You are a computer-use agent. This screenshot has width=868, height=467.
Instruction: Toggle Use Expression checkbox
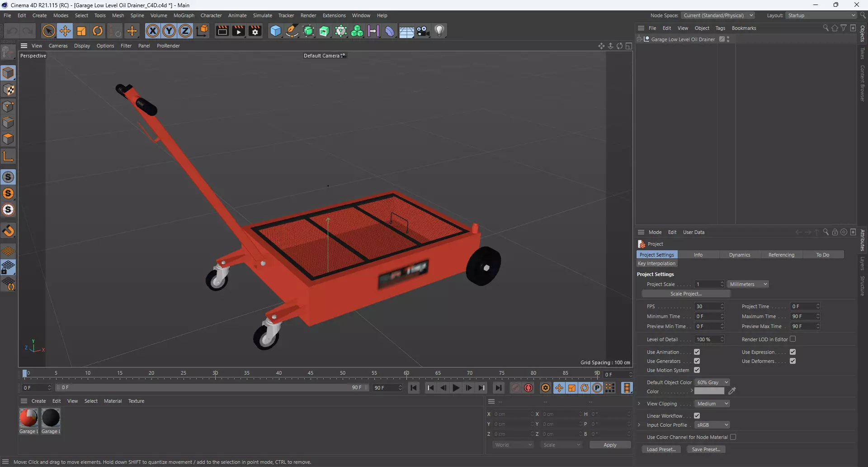tap(793, 352)
